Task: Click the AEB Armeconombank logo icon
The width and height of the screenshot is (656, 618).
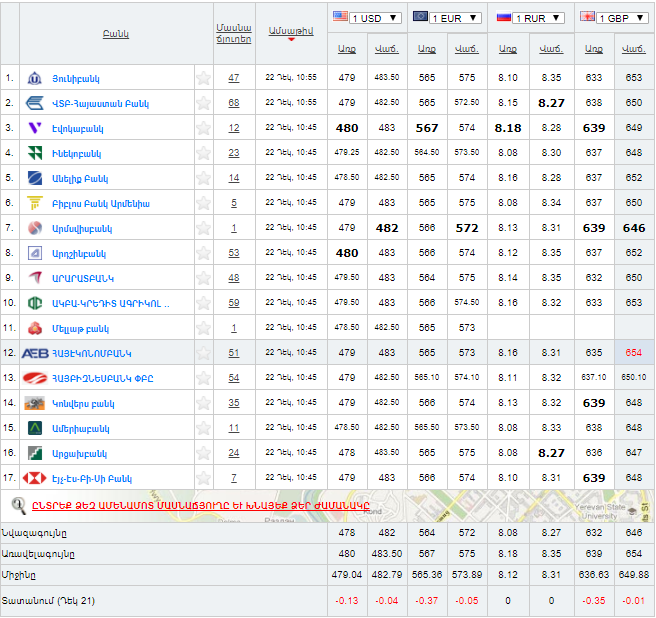Action: (35, 354)
